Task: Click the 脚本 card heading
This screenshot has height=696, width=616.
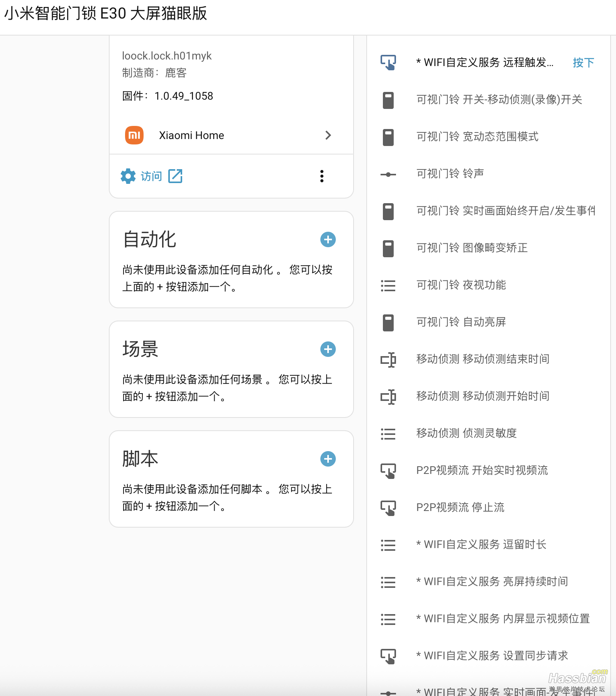Action: 140,459
